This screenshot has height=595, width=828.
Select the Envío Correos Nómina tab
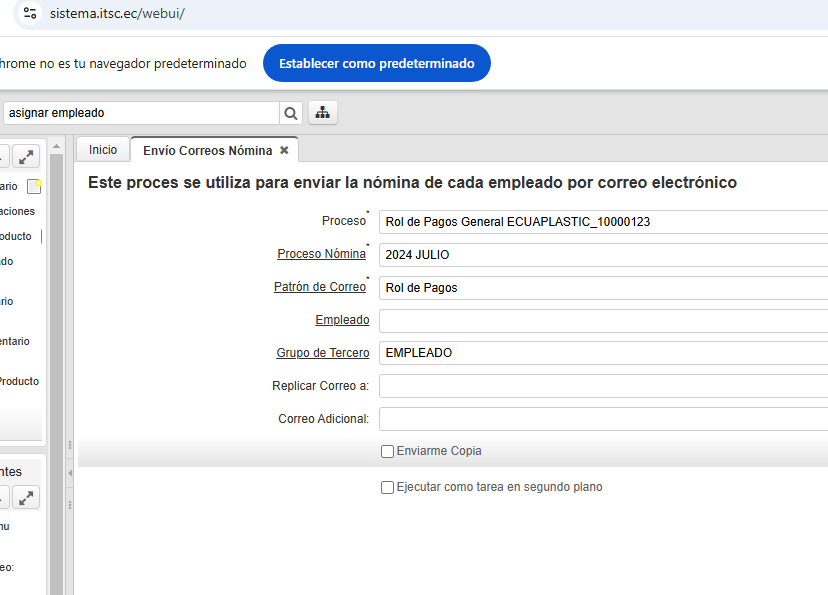click(x=207, y=150)
